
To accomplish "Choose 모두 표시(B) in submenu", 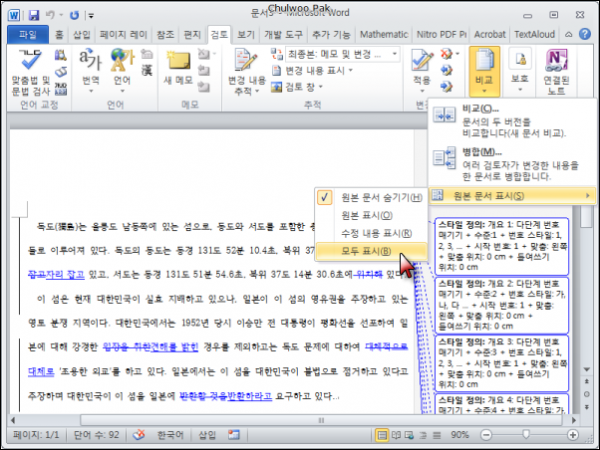I will [371, 251].
